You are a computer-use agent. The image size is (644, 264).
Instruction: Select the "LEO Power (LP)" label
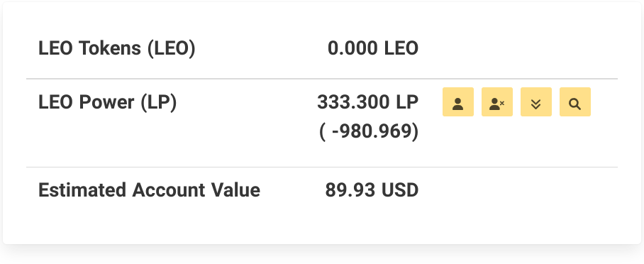(108, 102)
